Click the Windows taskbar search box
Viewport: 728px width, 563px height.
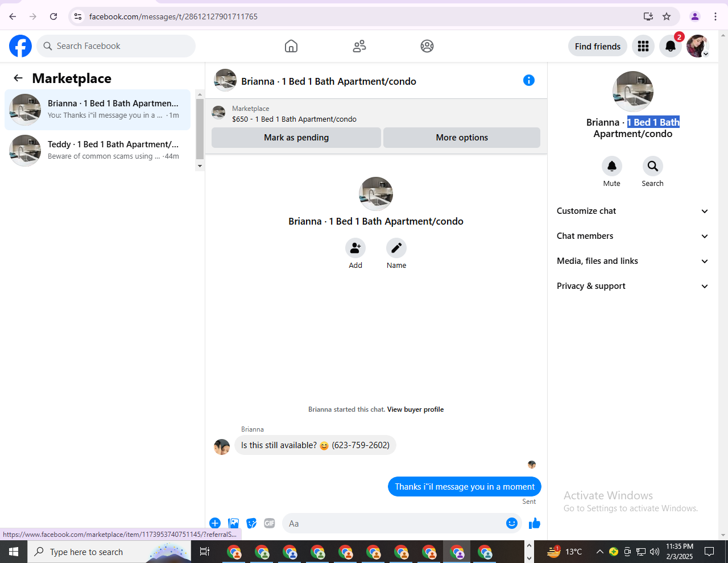pyautogui.click(x=109, y=552)
